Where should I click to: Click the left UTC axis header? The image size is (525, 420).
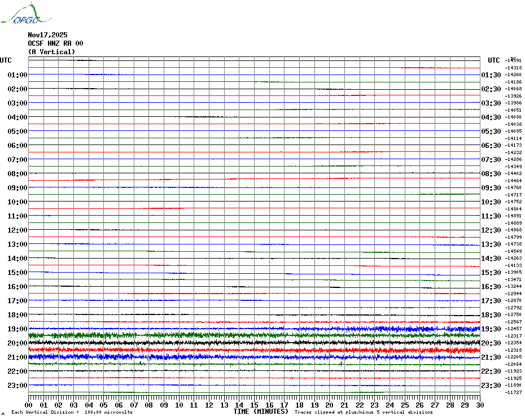tap(6, 60)
